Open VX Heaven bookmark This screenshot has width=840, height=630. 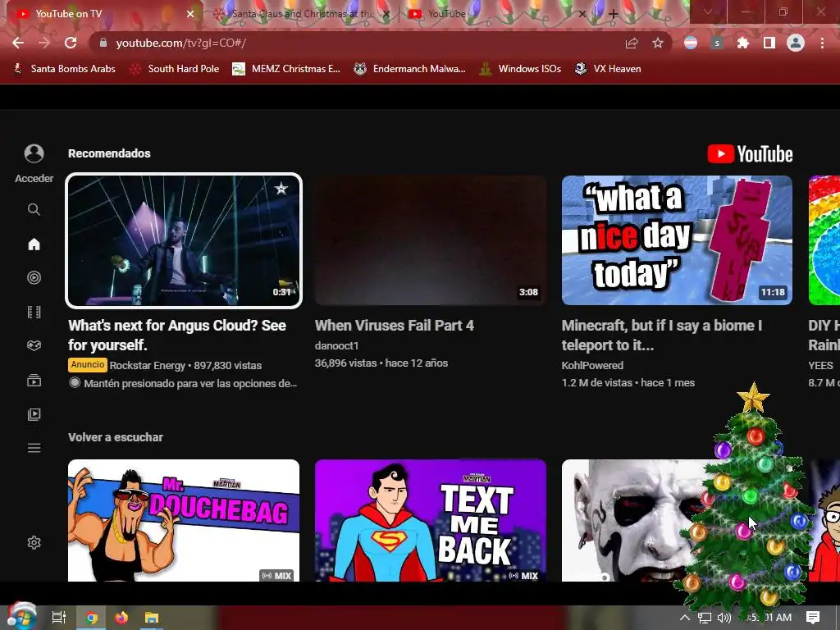tap(608, 69)
